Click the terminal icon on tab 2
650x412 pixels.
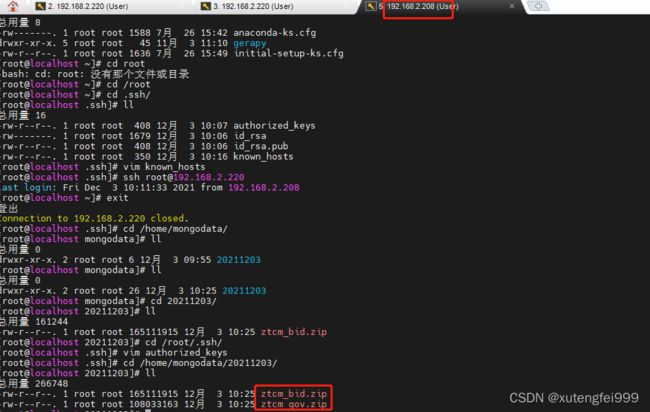[40, 6]
